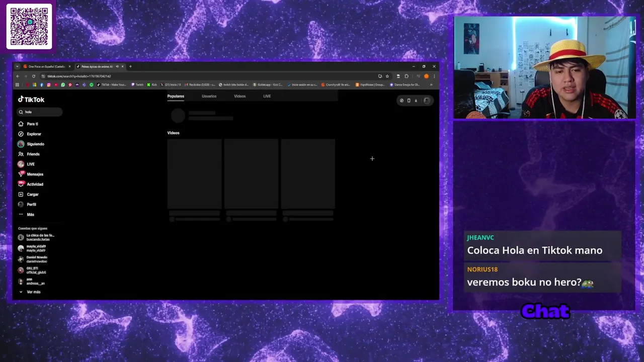Switch to the Usuarios search tab
644x362 pixels.
pos(209,96)
